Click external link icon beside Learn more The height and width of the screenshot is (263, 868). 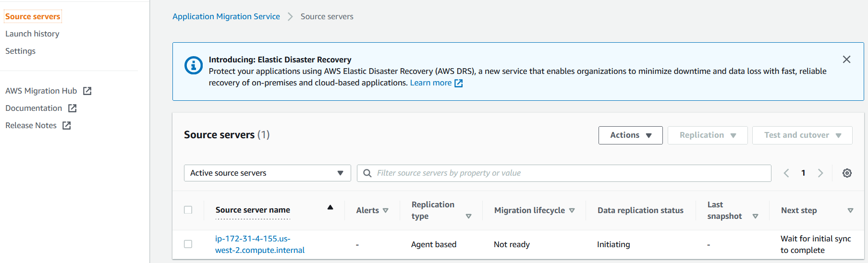click(459, 83)
